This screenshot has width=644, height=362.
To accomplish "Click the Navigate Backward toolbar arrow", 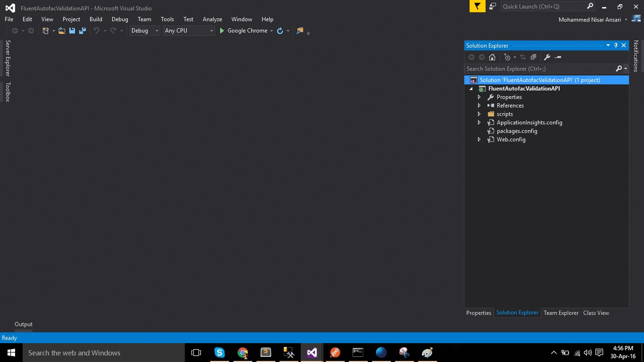I will tap(15, 31).
